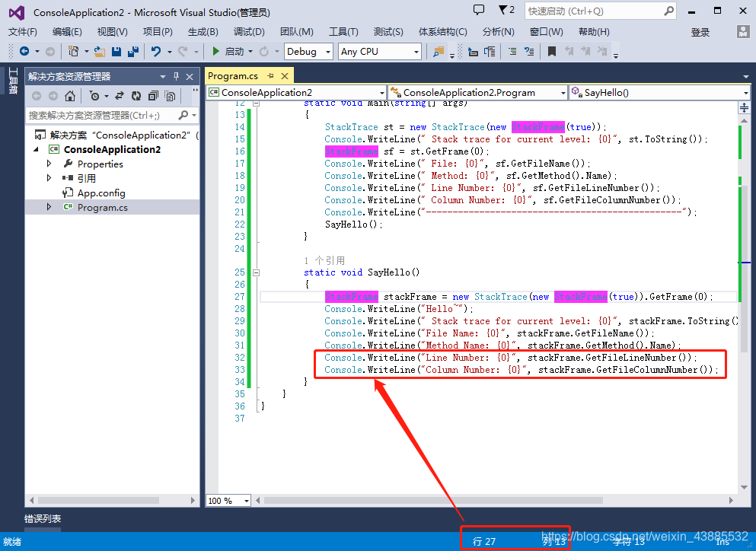Collapse the ConsoleApplication2 project node
This screenshot has width=756, height=551.
click(x=37, y=149)
